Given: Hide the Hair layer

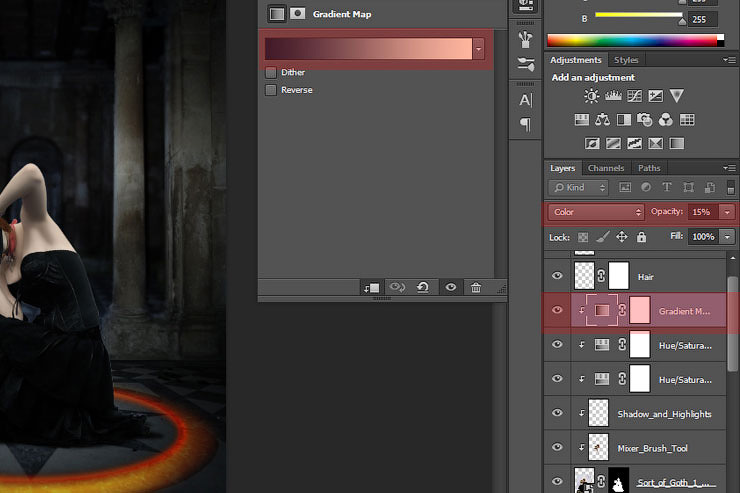Looking at the screenshot, I should [558, 276].
